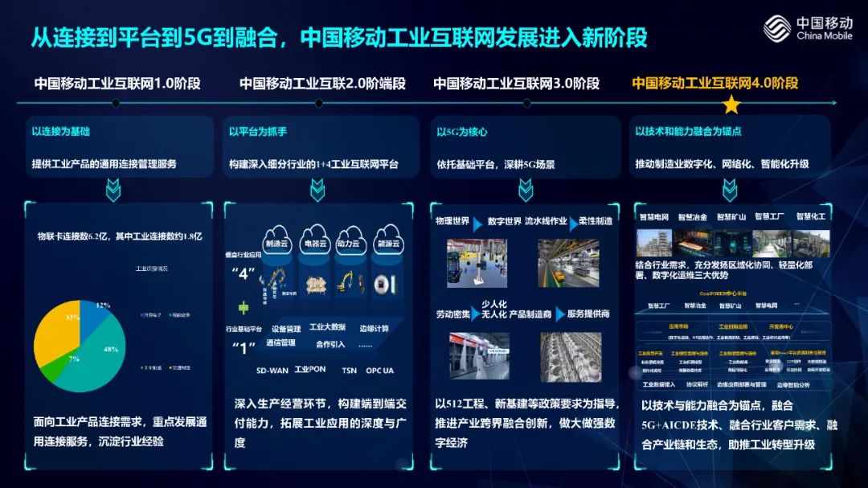This screenshot has width=868, height=488.
Task: Toggle the TSN capability
Action: click(350, 371)
